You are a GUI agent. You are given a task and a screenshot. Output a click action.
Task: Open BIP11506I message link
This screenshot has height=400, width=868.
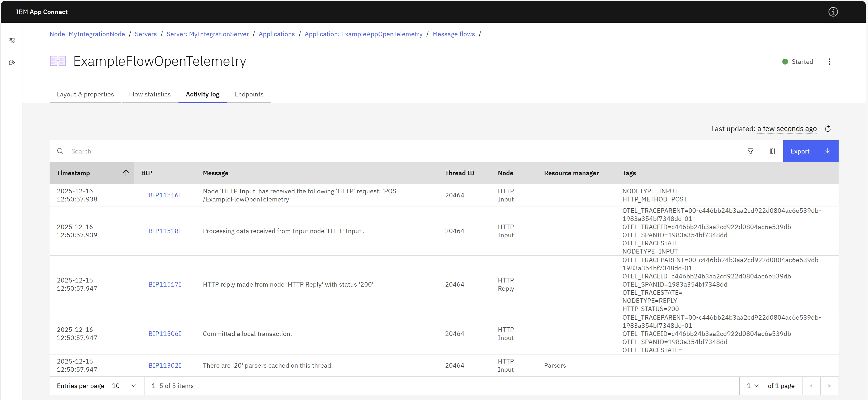tap(165, 334)
